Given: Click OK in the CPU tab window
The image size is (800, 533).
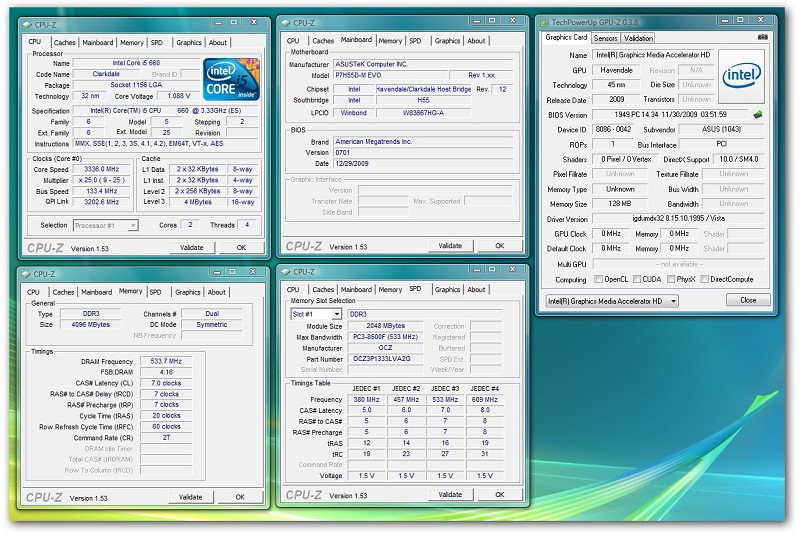Looking at the screenshot, I should 241,248.
